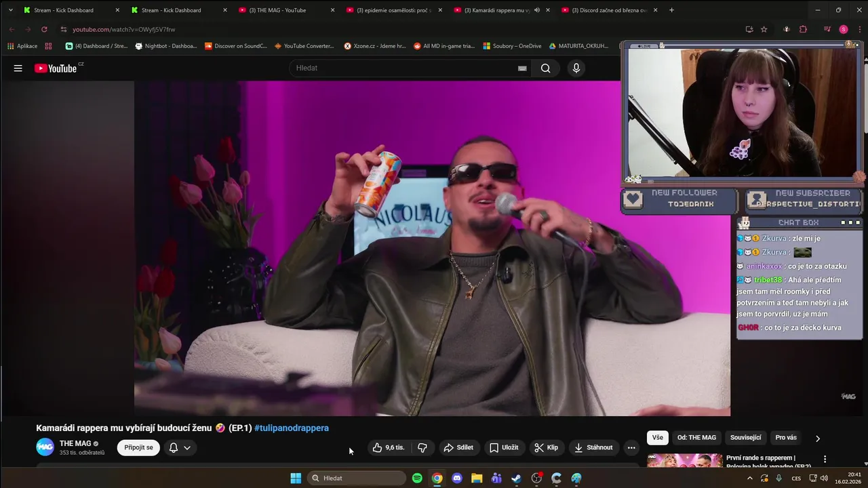Viewport: 868px width, 488px height.
Task: Open the clock and date 16.02.2026
Action: coord(848,478)
